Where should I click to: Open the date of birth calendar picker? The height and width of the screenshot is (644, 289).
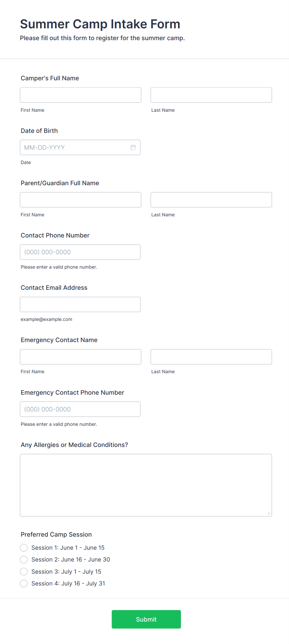point(133,148)
